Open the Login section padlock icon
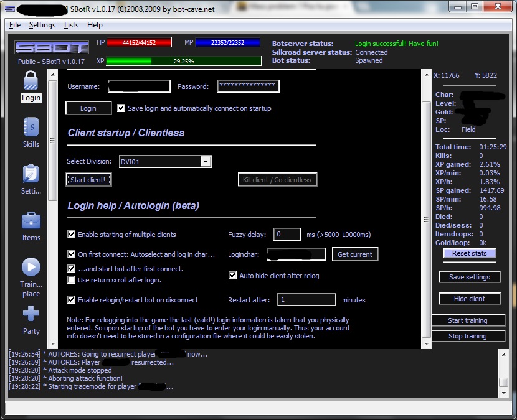This screenshot has width=517, height=420. pyautogui.click(x=31, y=80)
